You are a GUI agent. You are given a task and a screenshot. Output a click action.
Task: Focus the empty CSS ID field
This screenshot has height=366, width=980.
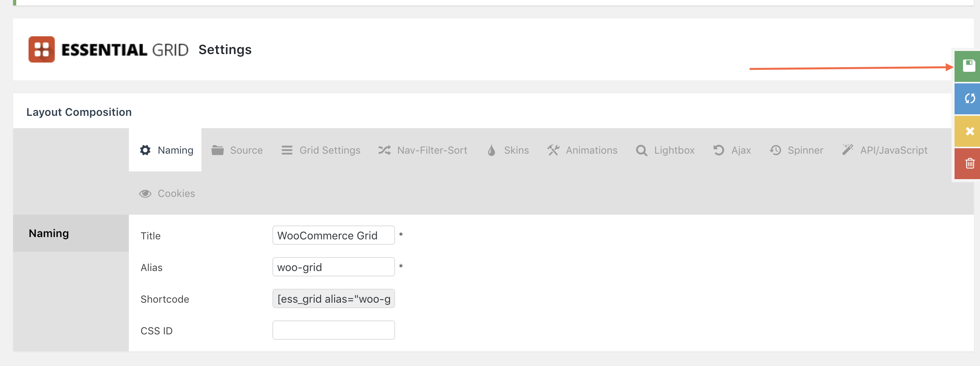(333, 330)
